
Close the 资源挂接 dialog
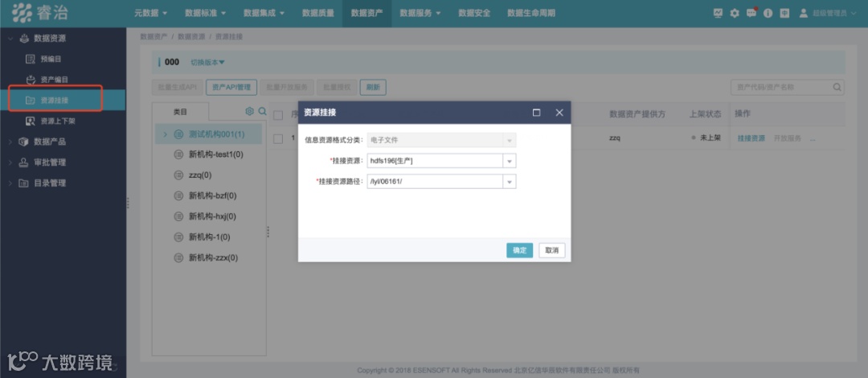click(559, 113)
